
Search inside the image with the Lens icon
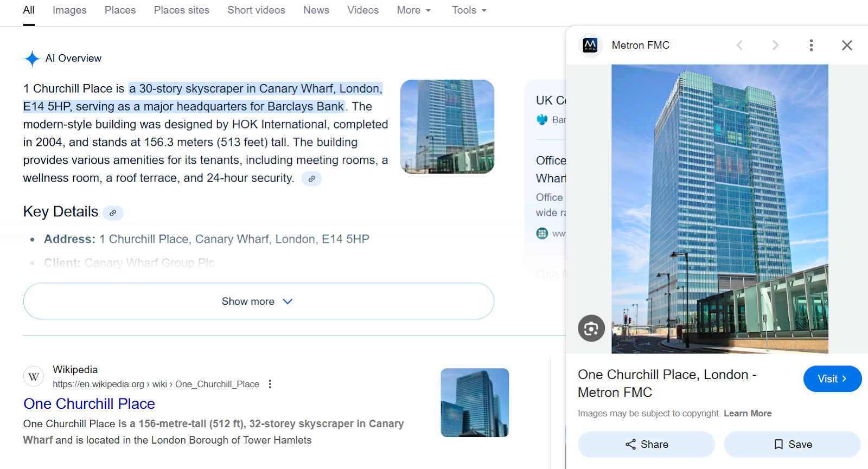(x=591, y=328)
